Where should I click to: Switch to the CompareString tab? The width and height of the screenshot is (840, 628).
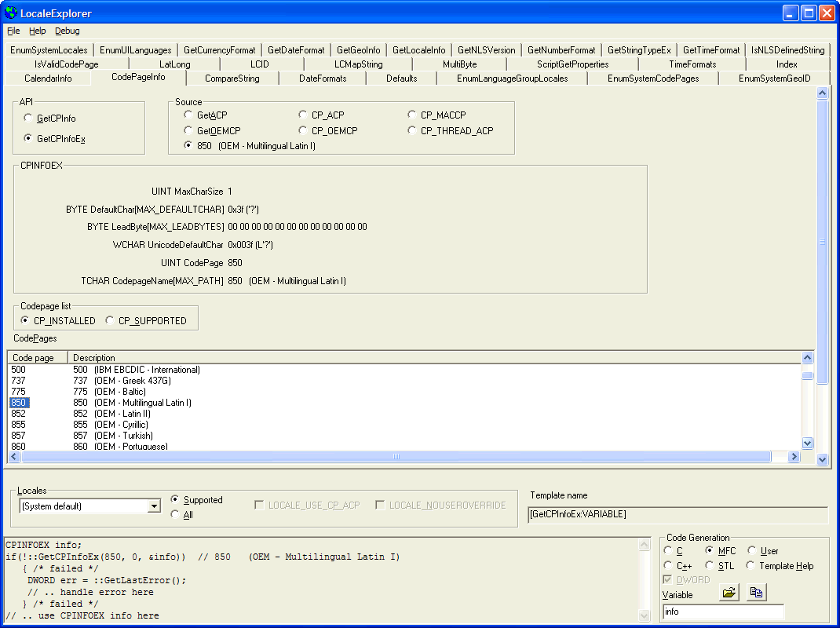[x=232, y=78]
